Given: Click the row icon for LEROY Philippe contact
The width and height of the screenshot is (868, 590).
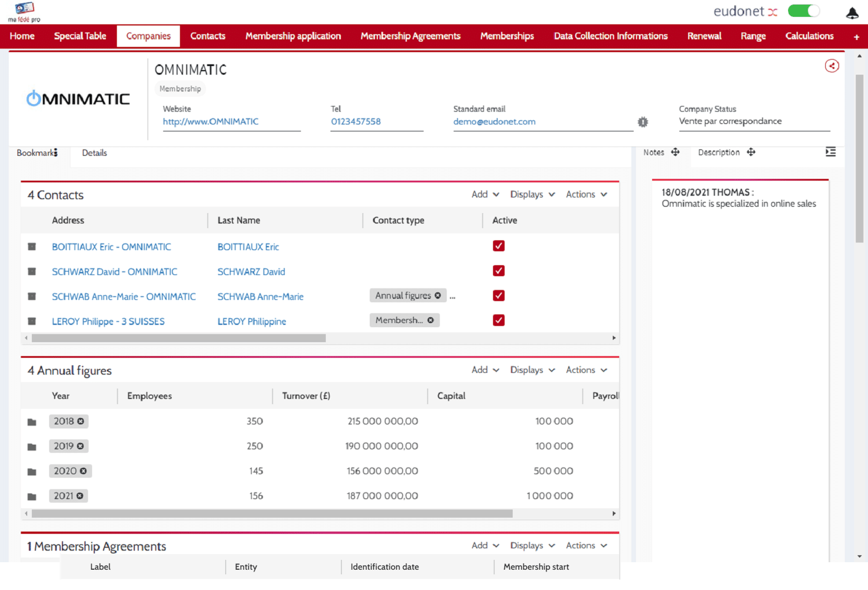Looking at the screenshot, I should pos(32,321).
